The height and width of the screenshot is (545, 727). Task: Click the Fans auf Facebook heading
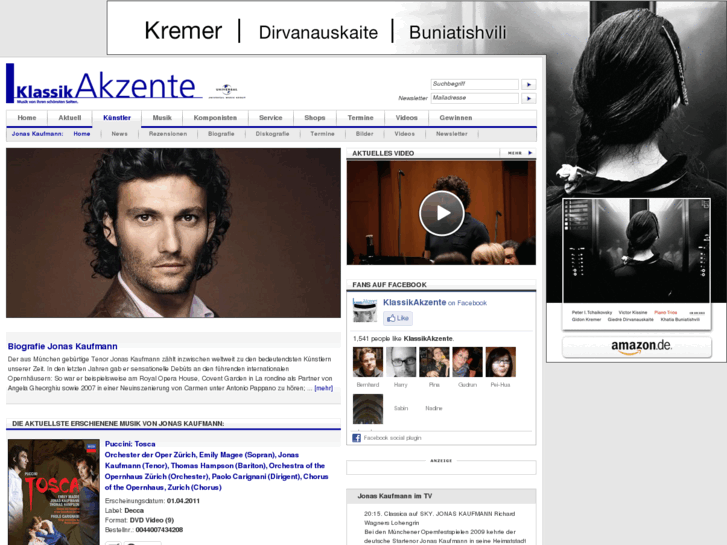point(389,285)
